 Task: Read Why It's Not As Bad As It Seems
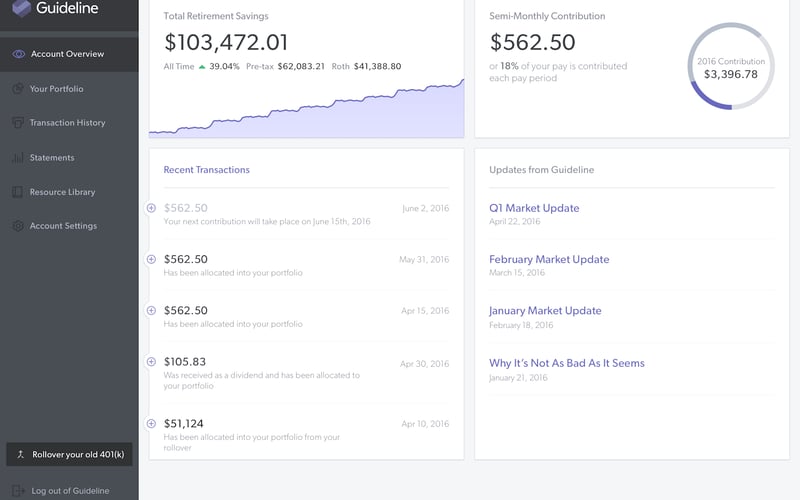(566, 363)
